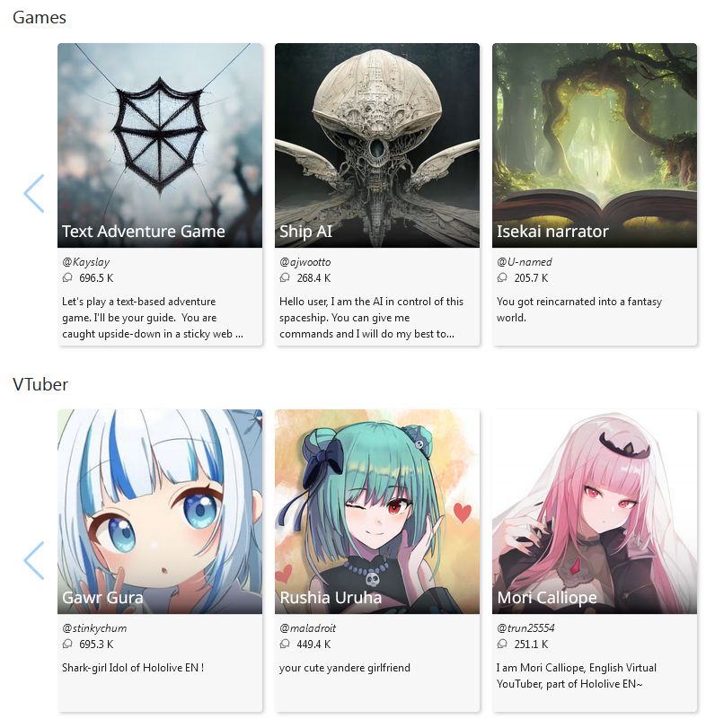Open @U-named creator profile
Viewport: 706px width, 728px height.
525,262
